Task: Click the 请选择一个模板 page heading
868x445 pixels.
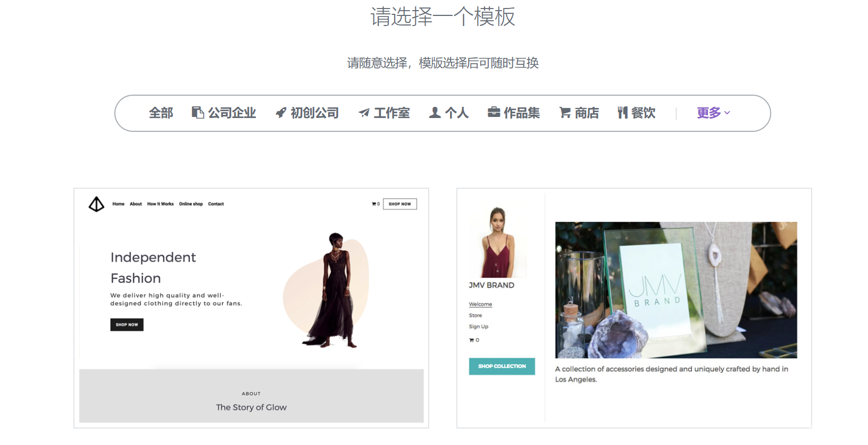Action: pos(443,16)
